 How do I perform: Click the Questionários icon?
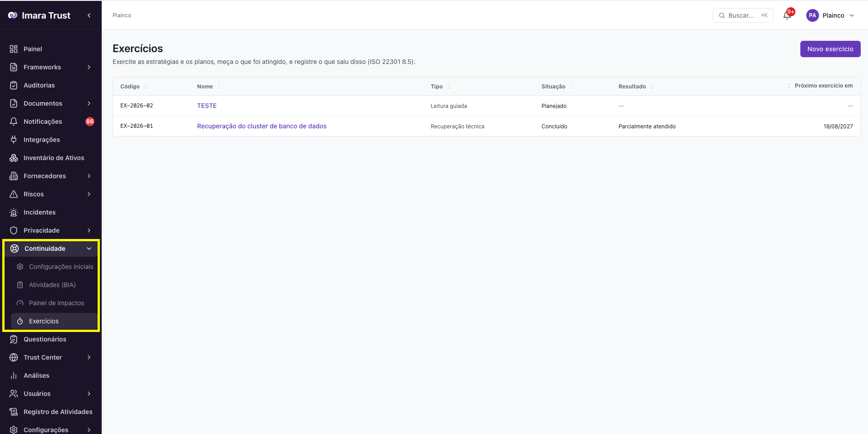[x=14, y=339]
